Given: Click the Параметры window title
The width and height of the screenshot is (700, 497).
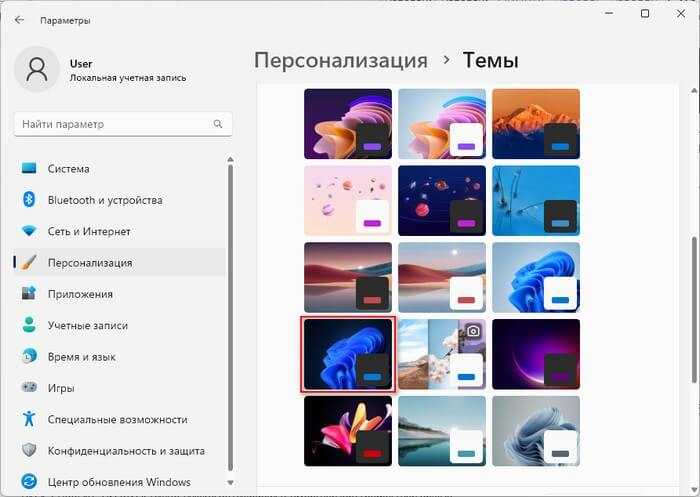Looking at the screenshot, I should (65, 21).
